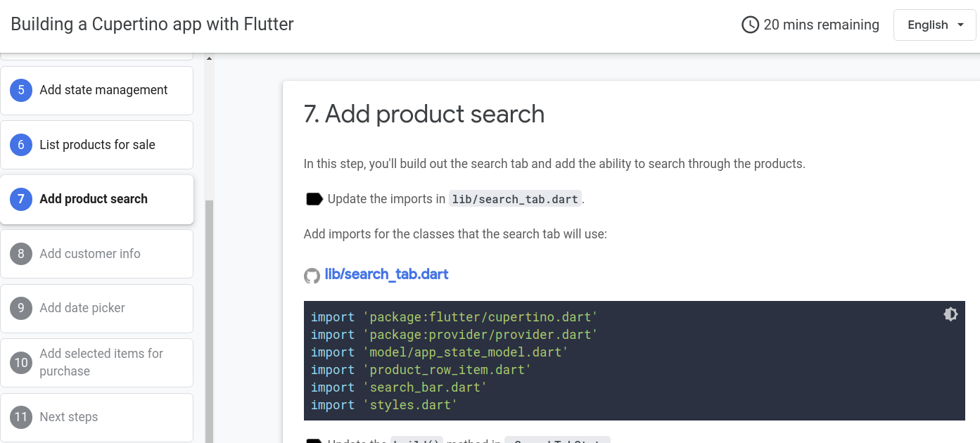Click the clock icon beside the remaining time
This screenshot has height=443, width=980.
tap(749, 24)
